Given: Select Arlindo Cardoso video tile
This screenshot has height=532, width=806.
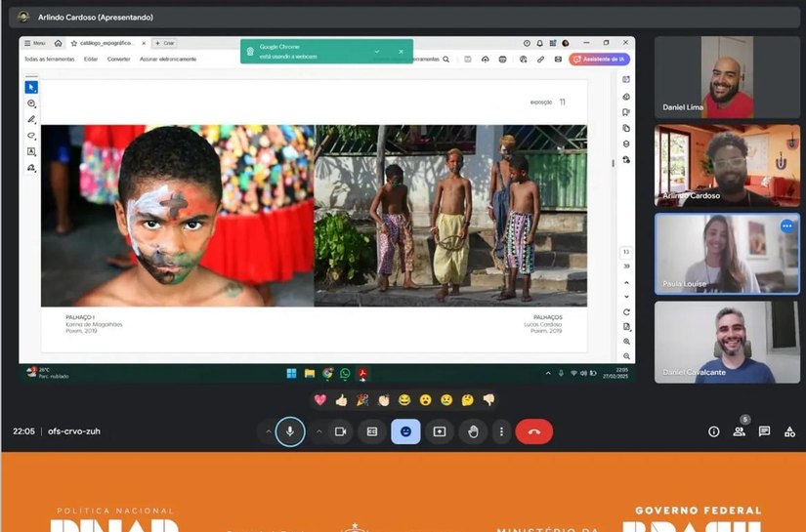Looking at the screenshot, I should (x=727, y=165).
